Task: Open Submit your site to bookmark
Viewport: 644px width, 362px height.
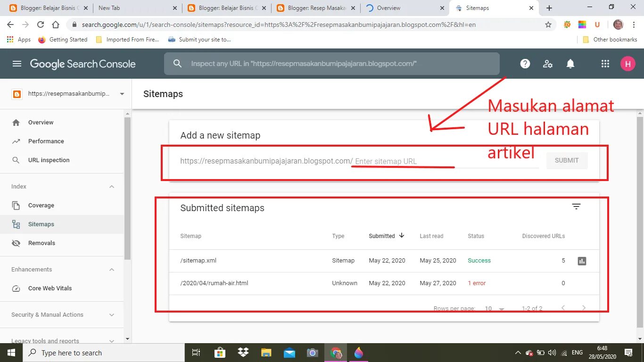Action: coord(199,40)
